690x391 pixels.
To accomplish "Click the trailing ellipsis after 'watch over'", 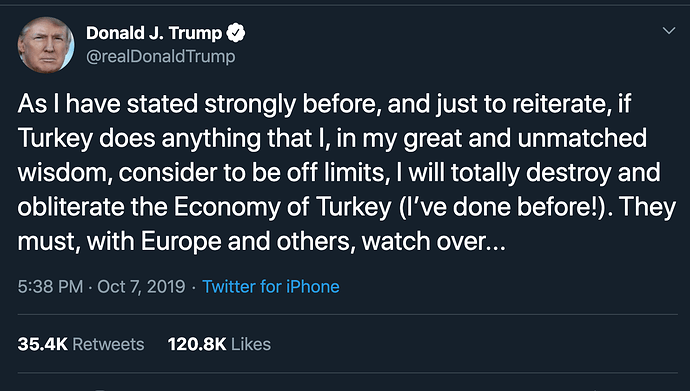I will (x=496, y=242).
